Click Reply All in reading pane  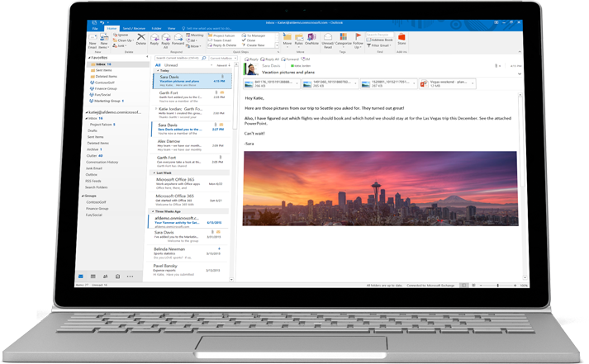(270, 59)
